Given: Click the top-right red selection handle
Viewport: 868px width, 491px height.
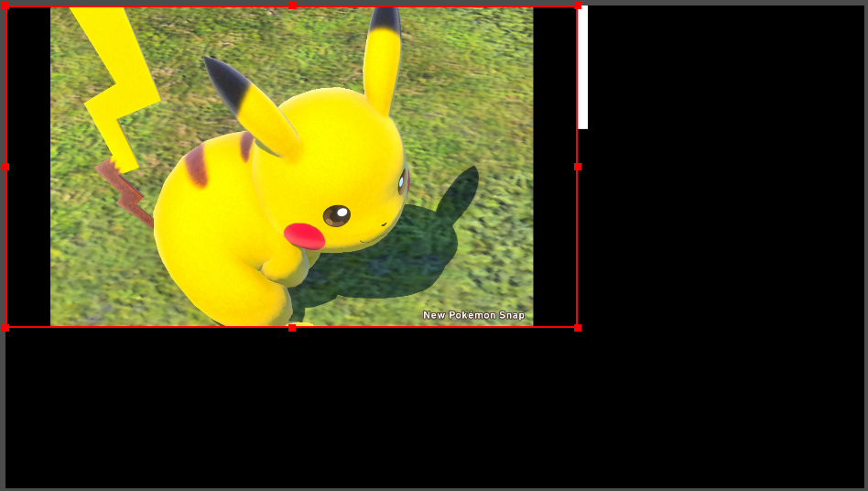Looking at the screenshot, I should (578, 5).
